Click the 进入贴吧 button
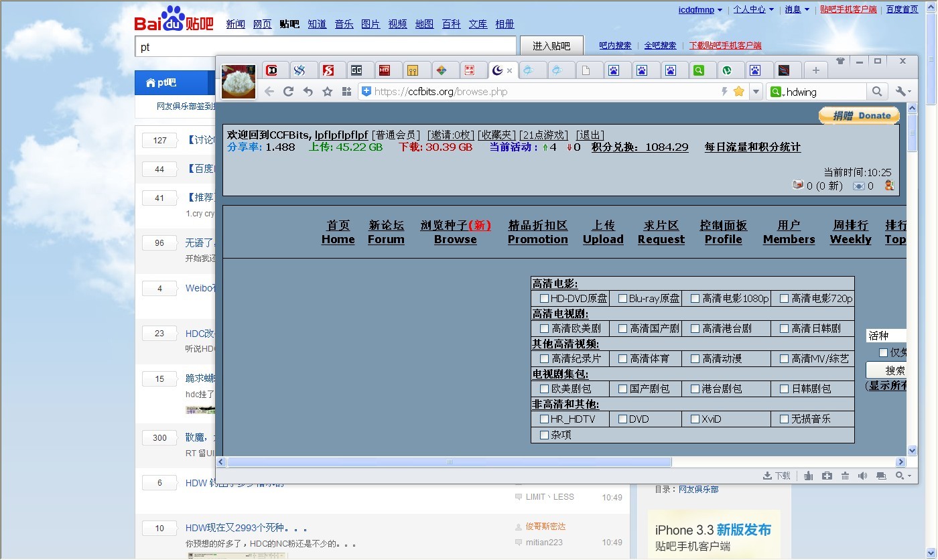Image resolution: width=938 pixels, height=560 pixels. coord(551,46)
